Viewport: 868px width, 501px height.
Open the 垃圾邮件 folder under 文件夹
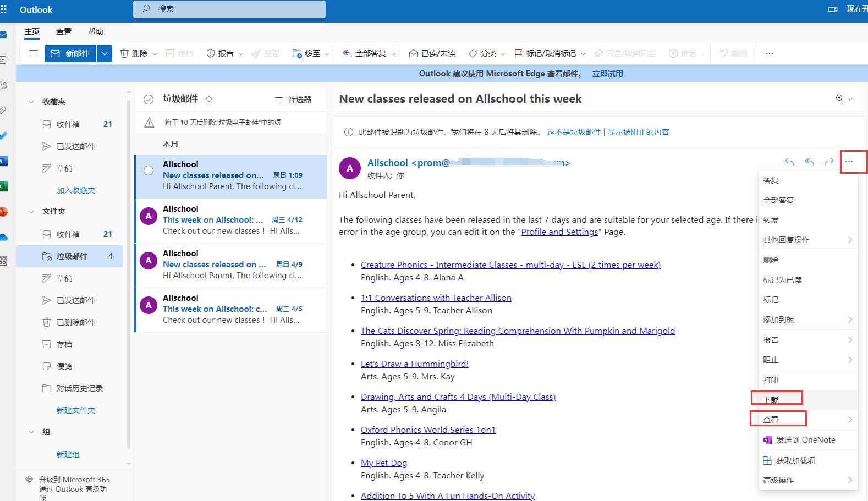click(70, 256)
